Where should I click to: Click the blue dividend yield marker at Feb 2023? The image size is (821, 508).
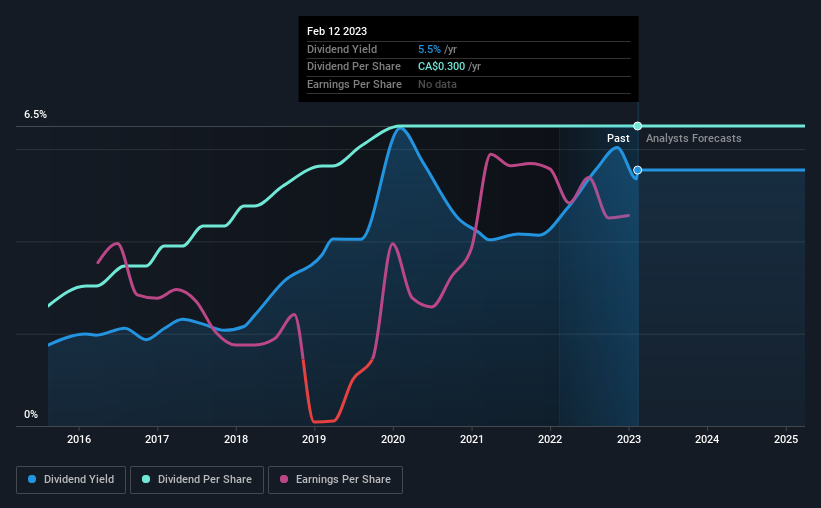637,170
